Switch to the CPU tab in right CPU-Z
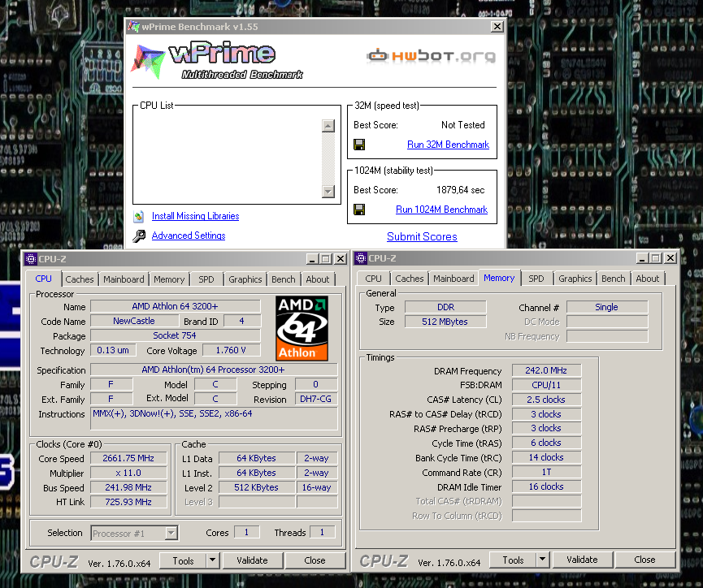The width and height of the screenshot is (703, 588). pyautogui.click(x=373, y=279)
